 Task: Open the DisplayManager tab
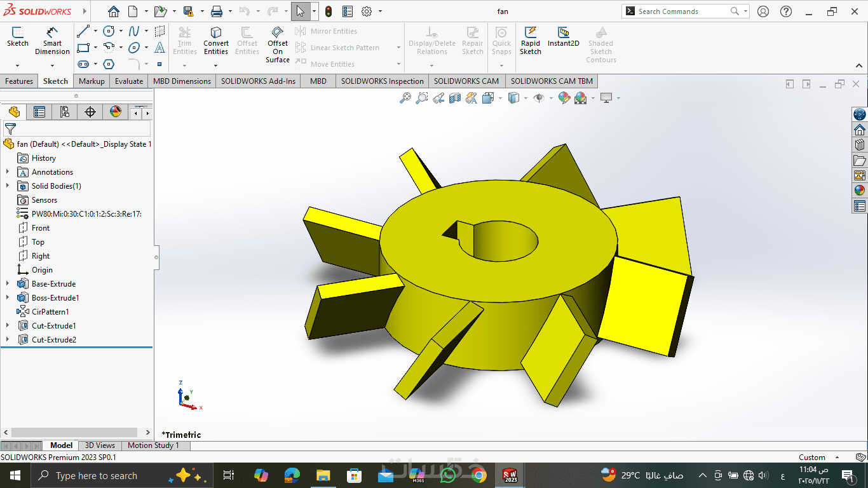tap(115, 112)
